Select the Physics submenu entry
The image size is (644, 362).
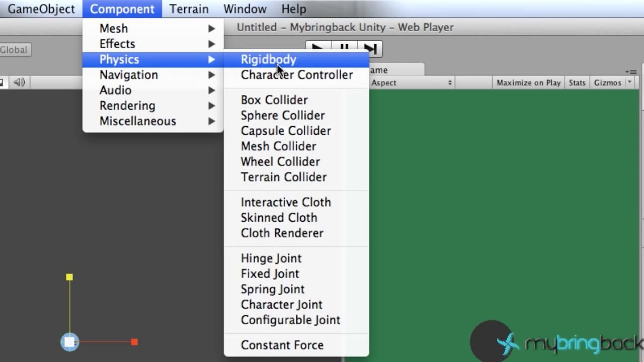click(x=153, y=59)
